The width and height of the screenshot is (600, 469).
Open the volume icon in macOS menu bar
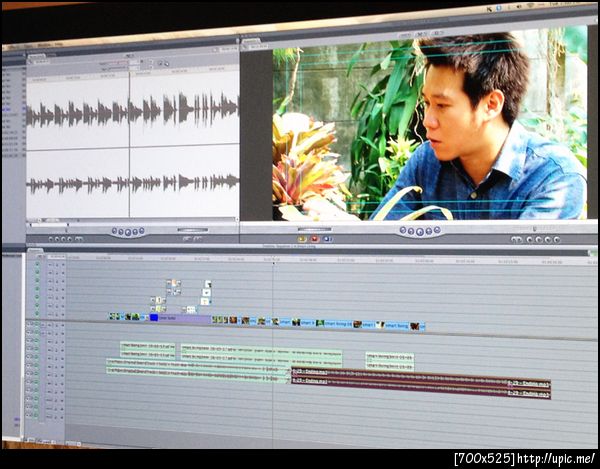(518, 7)
